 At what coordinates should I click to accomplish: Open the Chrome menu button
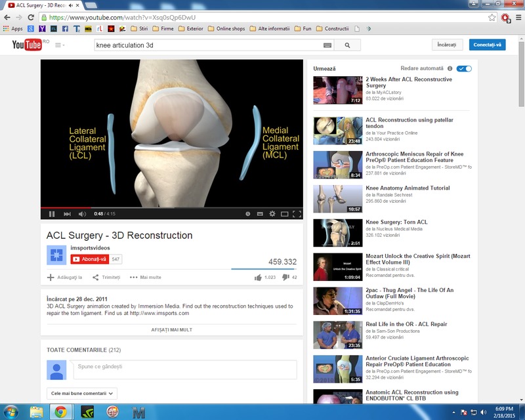(x=518, y=18)
